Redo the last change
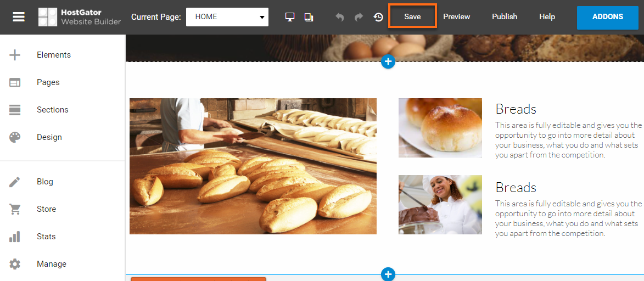This screenshot has height=281, width=644. 359,17
